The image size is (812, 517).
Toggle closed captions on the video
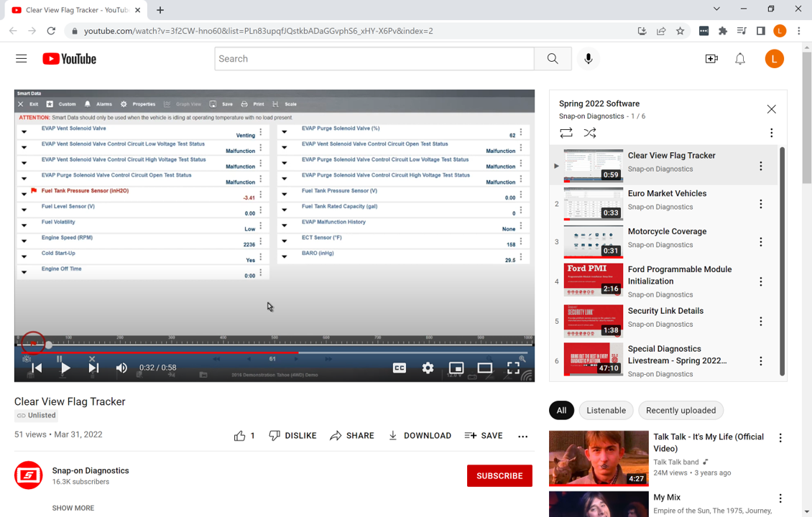pos(400,368)
